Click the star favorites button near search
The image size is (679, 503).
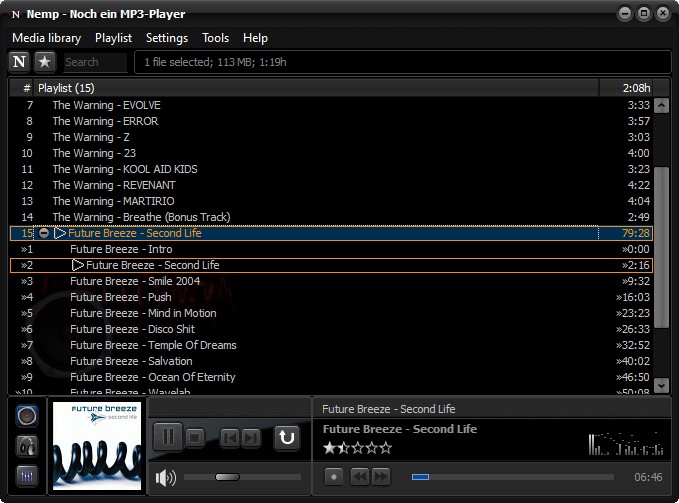click(x=45, y=62)
